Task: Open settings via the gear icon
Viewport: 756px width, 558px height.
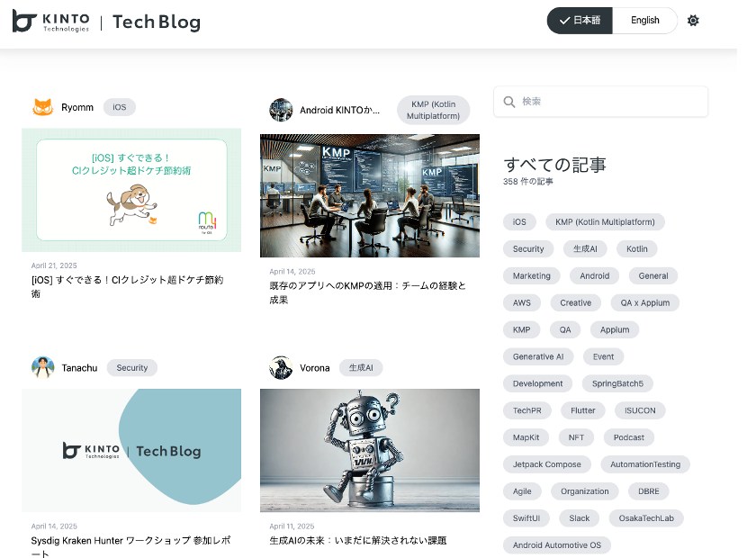Action: tap(693, 21)
